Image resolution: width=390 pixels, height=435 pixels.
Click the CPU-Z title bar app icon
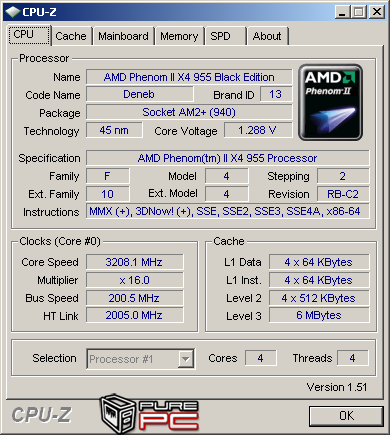tap(13, 12)
